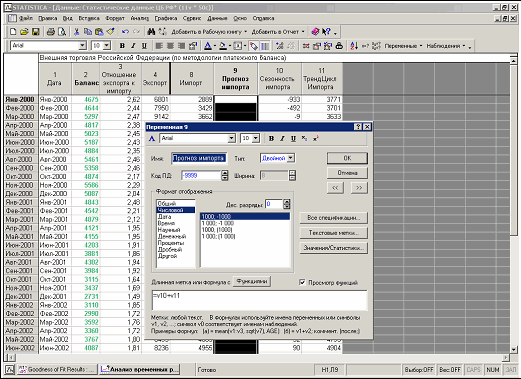The image size is (521, 379).
Task: Click the Функции button
Action: [252, 281]
